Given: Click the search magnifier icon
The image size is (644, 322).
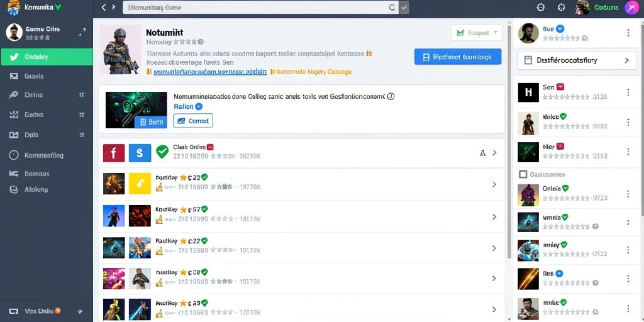Looking at the screenshot, I should [x=392, y=8].
